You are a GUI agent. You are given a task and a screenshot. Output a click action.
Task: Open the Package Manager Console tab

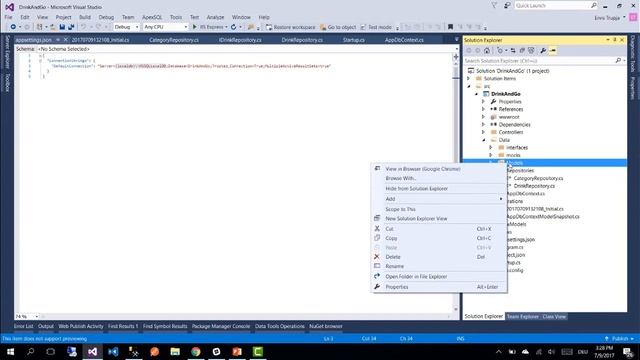tap(221, 326)
